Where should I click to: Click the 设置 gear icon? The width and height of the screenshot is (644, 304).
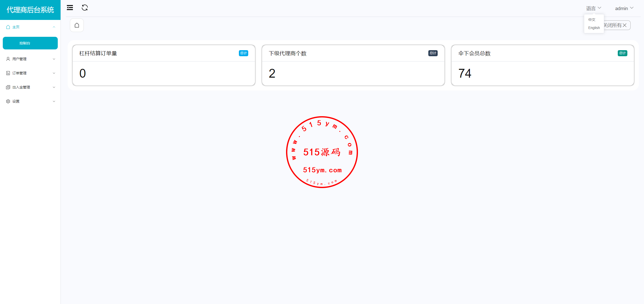coord(8,101)
